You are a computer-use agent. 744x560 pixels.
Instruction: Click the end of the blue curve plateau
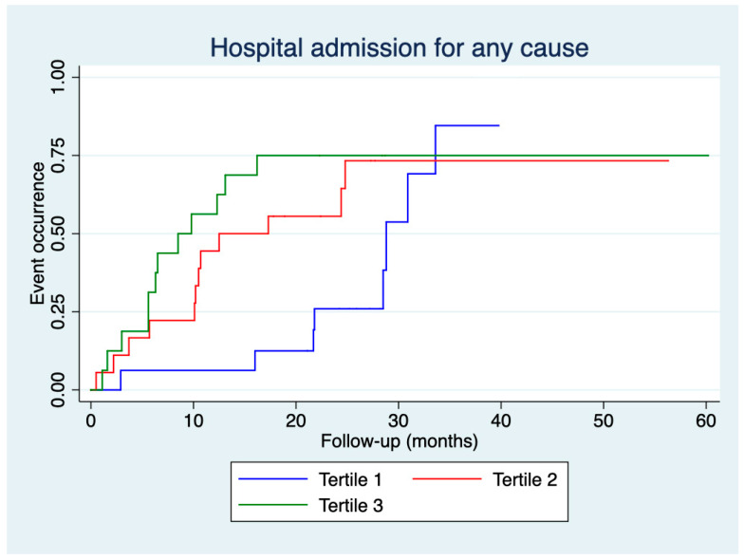tap(499, 125)
